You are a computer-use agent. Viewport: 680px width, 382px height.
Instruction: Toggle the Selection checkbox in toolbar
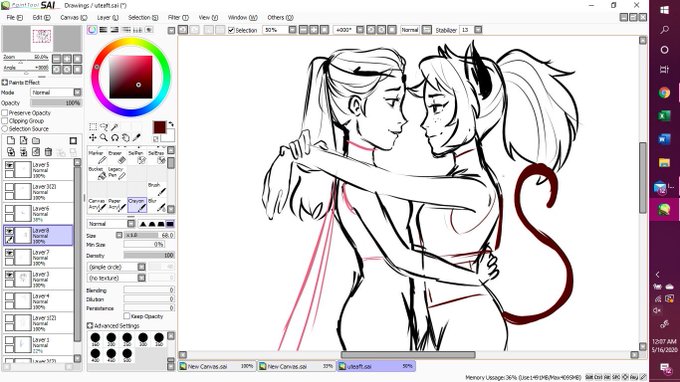pyautogui.click(x=231, y=30)
